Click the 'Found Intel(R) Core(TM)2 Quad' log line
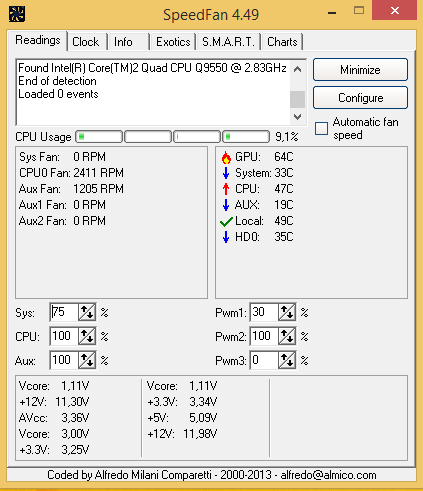 coord(152,68)
